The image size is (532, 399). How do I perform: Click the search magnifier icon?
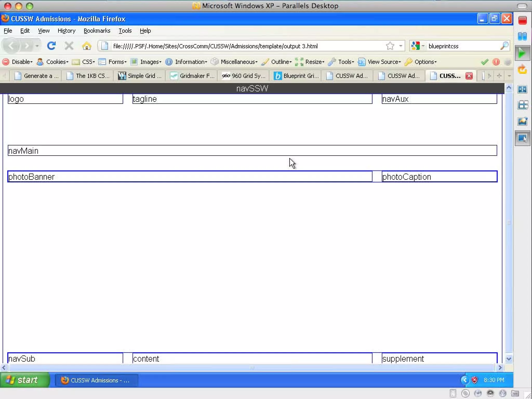[x=504, y=46]
